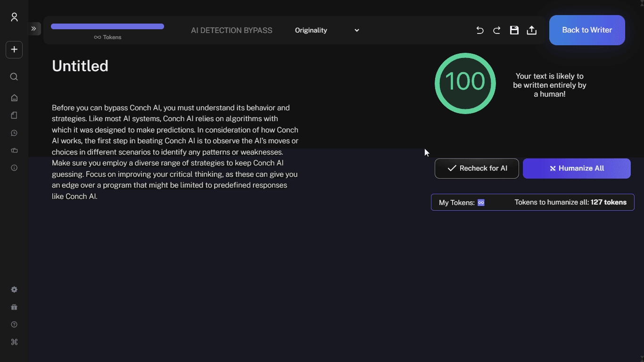The width and height of the screenshot is (644, 362).
Task: Click the keyboard shortcuts command icon
Action: tap(14, 342)
